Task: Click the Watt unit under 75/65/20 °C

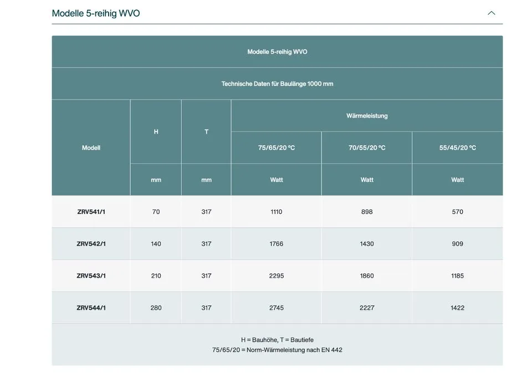Action: tap(276, 180)
